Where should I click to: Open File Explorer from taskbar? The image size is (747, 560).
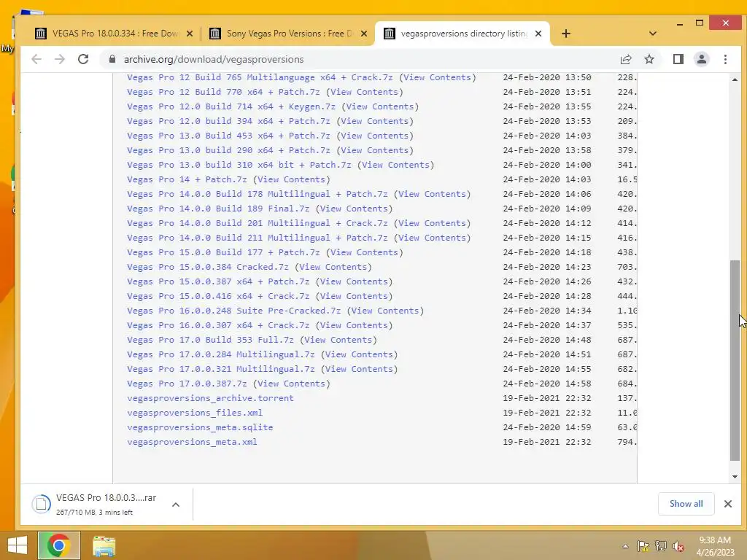click(104, 545)
